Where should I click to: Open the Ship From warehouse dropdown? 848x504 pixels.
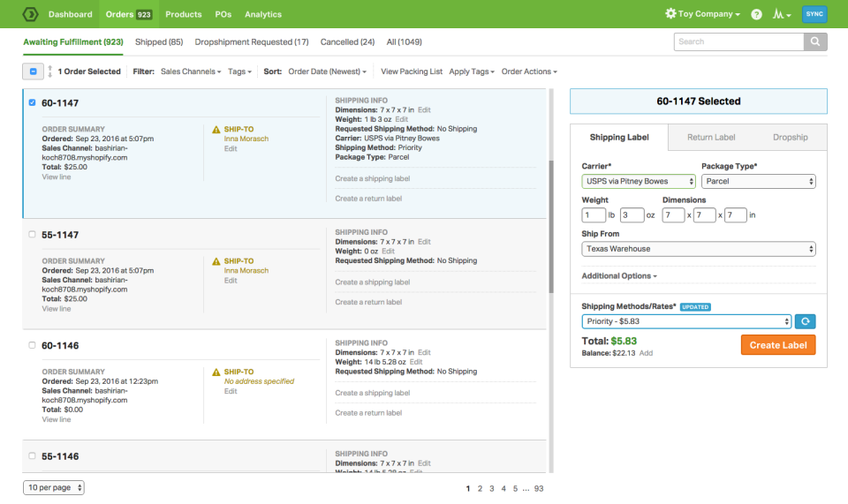coord(698,249)
